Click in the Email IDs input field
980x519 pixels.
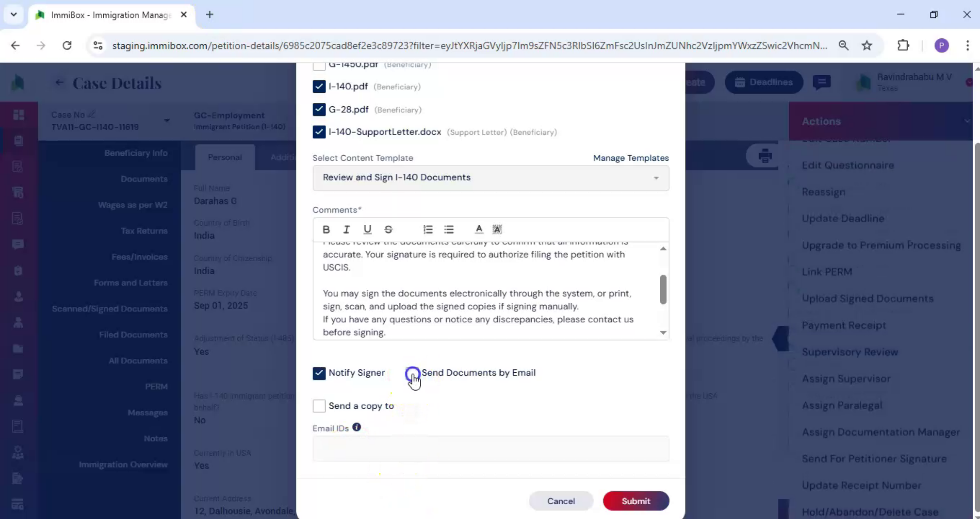491,448
